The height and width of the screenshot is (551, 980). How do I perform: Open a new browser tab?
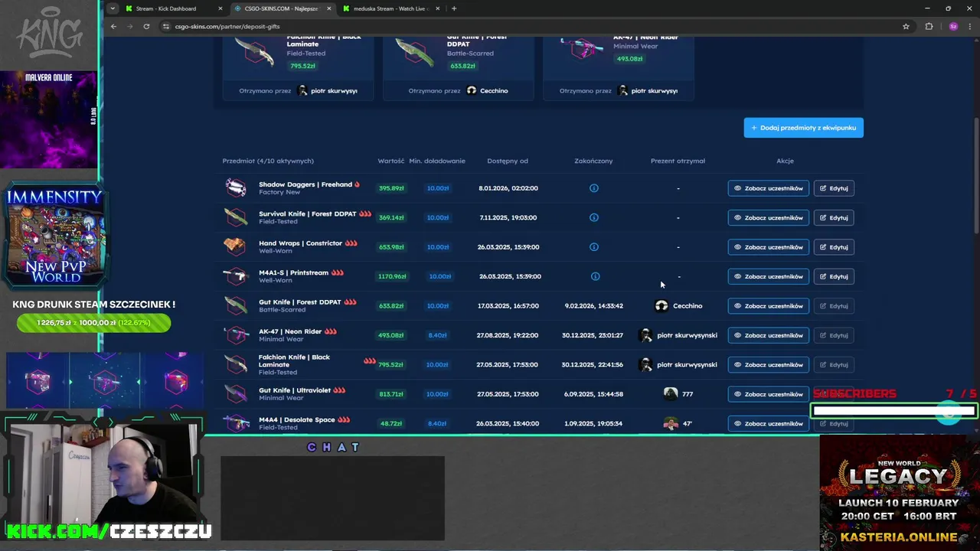coord(454,8)
